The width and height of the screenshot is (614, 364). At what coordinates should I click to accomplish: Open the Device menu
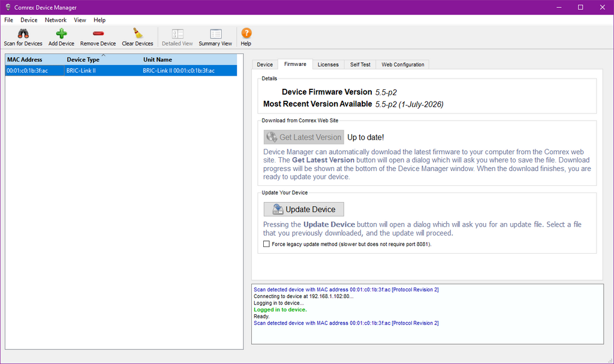(29, 20)
